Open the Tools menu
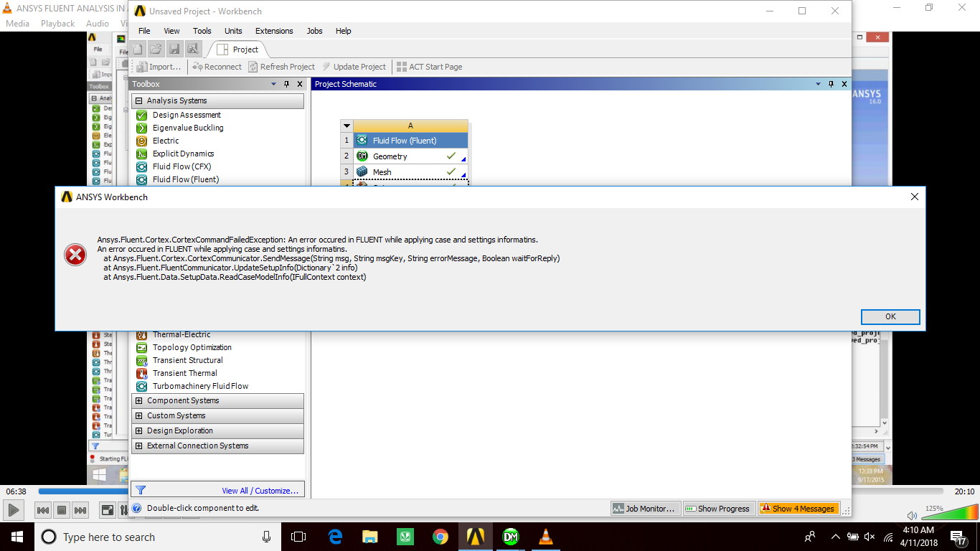Screen dimensions: 980x551 tap(202, 31)
